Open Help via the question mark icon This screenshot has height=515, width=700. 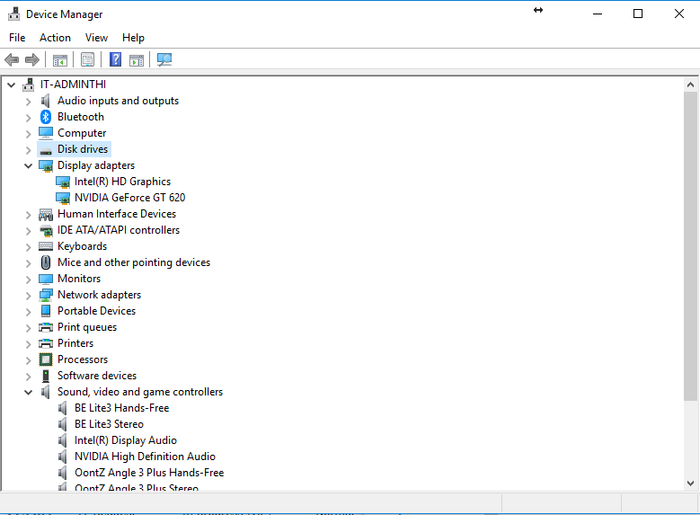(x=115, y=59)
